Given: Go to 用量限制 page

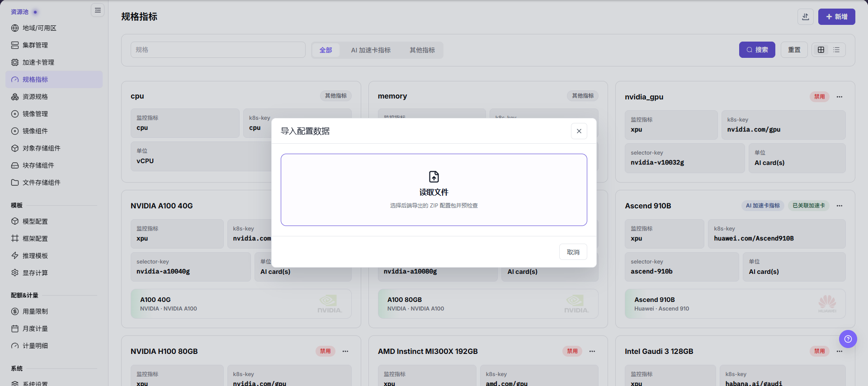Looking at the screenshot, I should [54, 311].
